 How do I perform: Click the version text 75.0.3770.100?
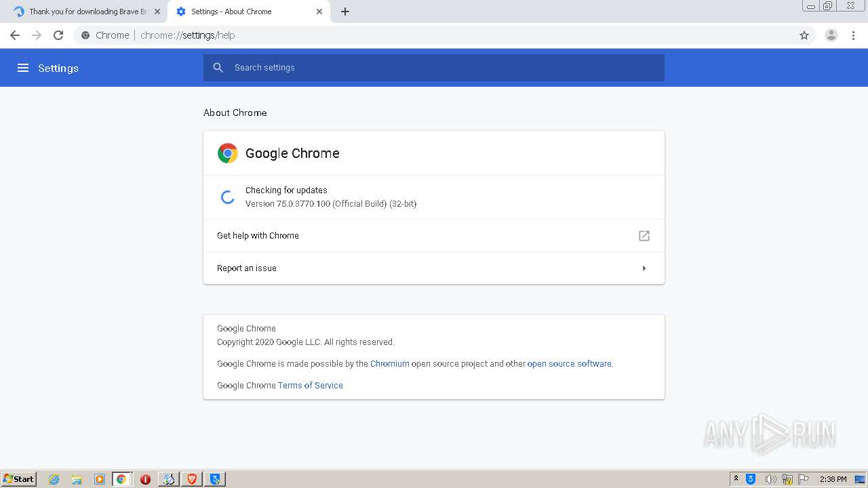click(331, 204)
